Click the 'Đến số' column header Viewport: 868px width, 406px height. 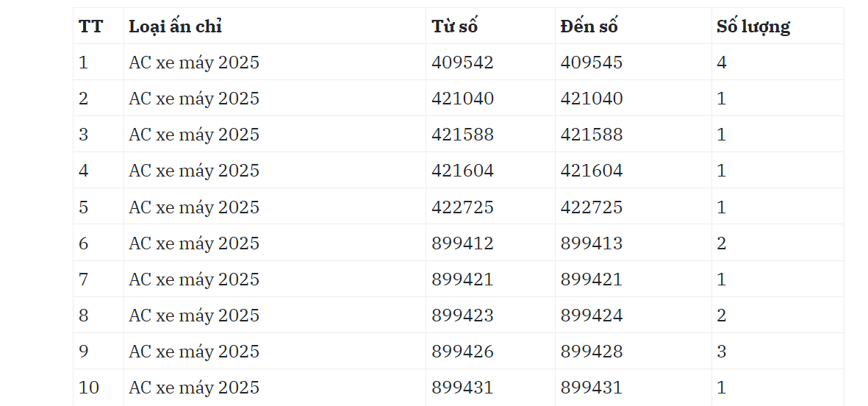click(634, 26)
